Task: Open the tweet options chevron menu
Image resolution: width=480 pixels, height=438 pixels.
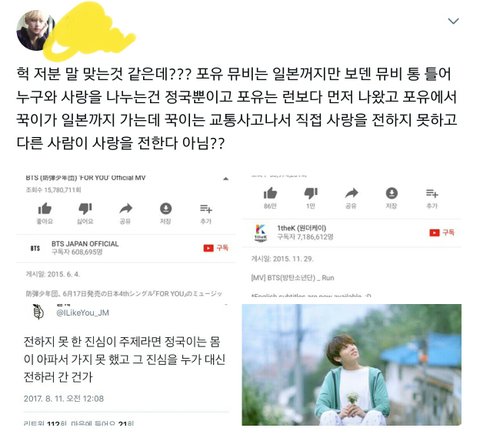Action: 453,21
